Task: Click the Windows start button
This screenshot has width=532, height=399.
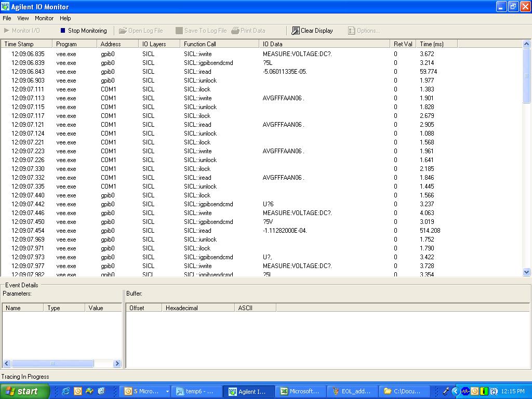Action: pos(24,391)
